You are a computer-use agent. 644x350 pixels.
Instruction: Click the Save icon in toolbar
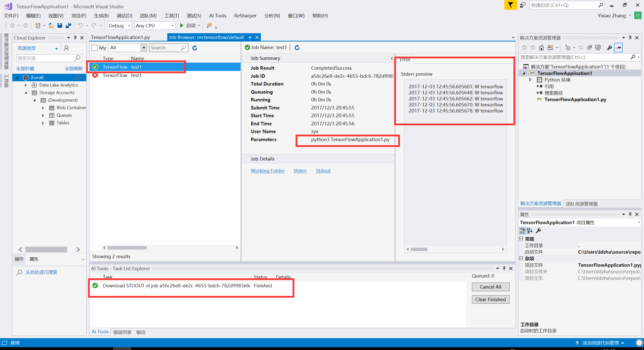(x=60, y=25)
